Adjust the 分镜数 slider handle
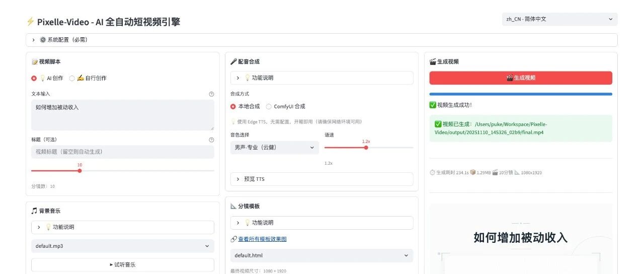Screen dimensions: 644x274 coord(79,171)
